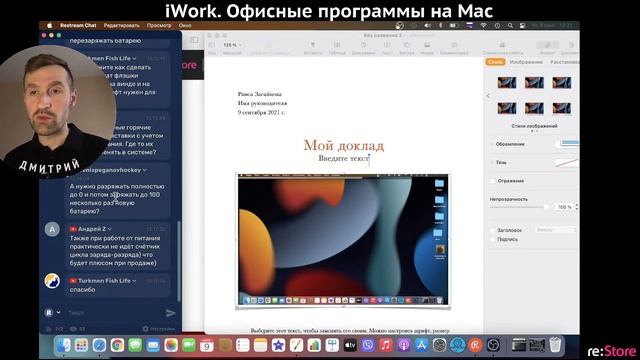This screenshot has width=640, height=360.
Task: Open Настройки settings in Restream Chat
Action: (159, 329)
